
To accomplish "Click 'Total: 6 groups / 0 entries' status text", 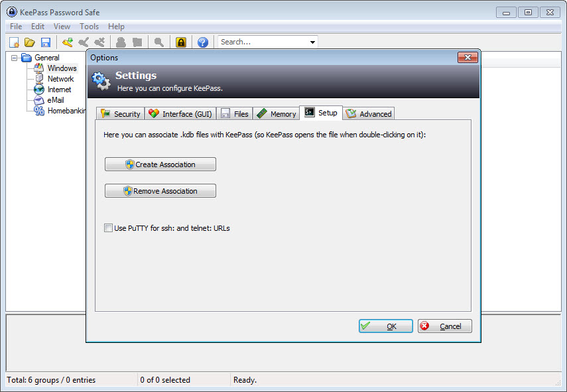I will pos(51,379).
